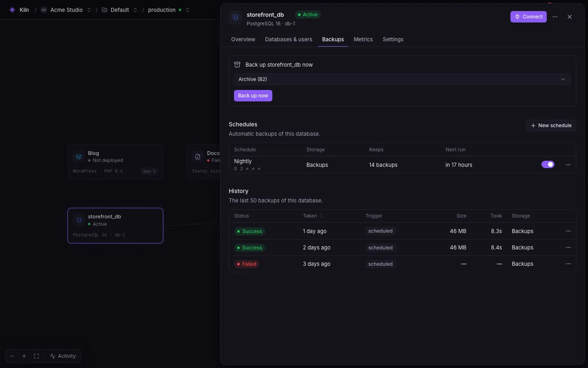Open the more options menu beside Connect

(x=555, y=17)
